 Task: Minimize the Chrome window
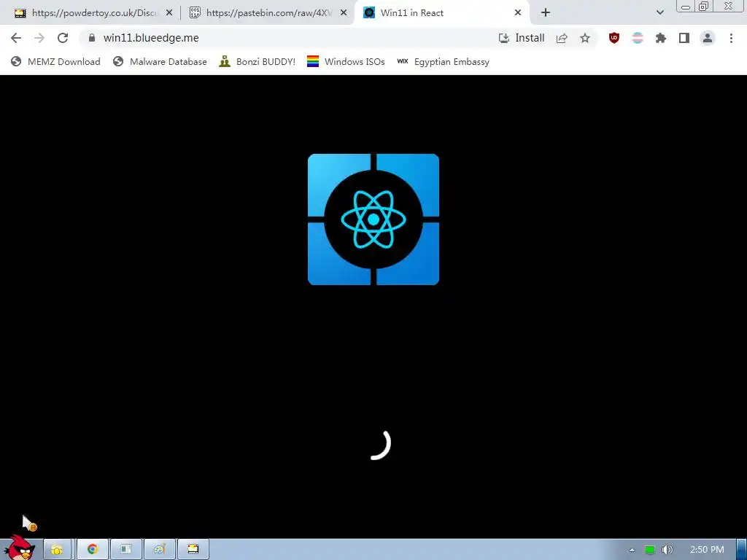[x=686, y=7]
